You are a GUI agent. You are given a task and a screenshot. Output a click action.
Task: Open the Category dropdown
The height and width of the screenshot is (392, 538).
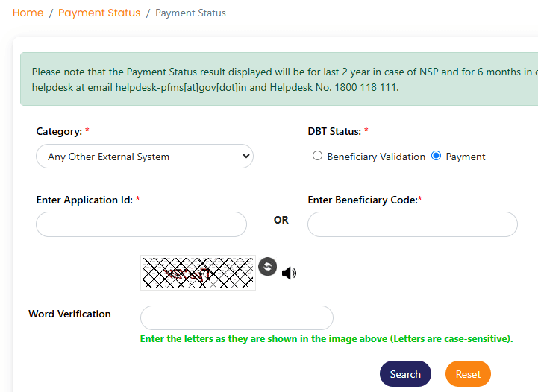click(x=145, y=157)
